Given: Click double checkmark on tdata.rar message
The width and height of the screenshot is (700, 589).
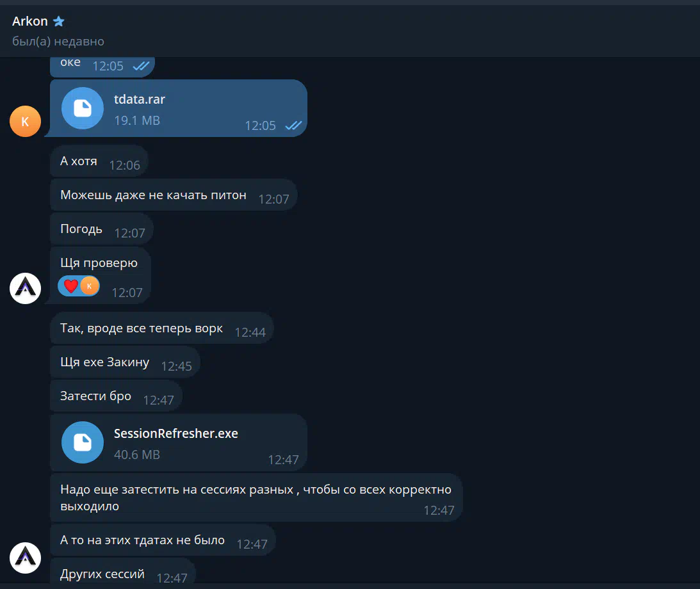Looking at the screenshot, I should (293, 125).
